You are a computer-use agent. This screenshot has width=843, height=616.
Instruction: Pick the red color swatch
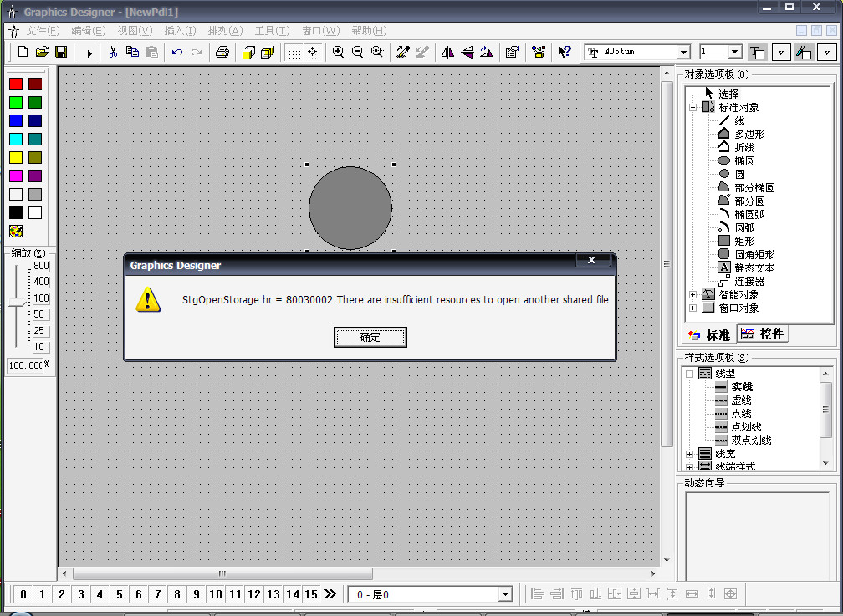coord(15,84)
